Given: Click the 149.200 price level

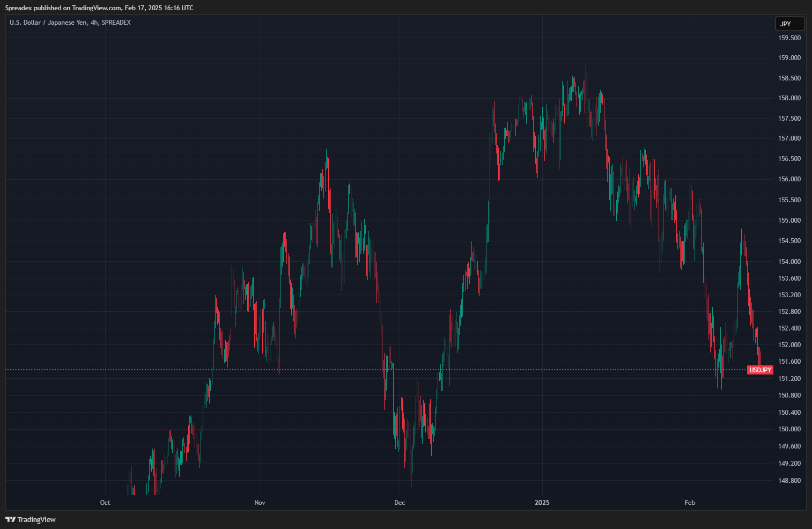Looking at the screenshot, I should 789,464.
